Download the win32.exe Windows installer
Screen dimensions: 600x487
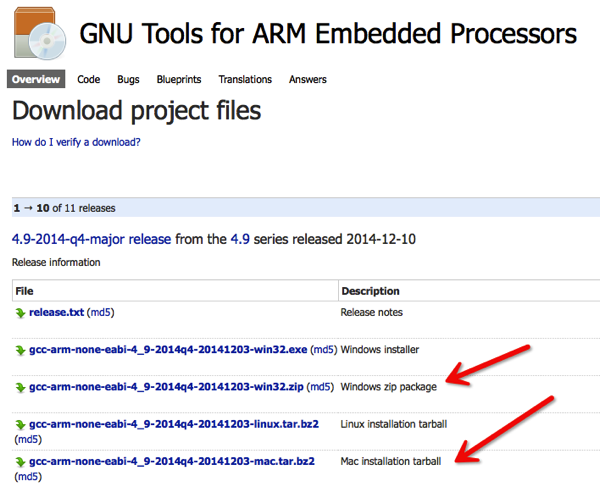point(169,350)
